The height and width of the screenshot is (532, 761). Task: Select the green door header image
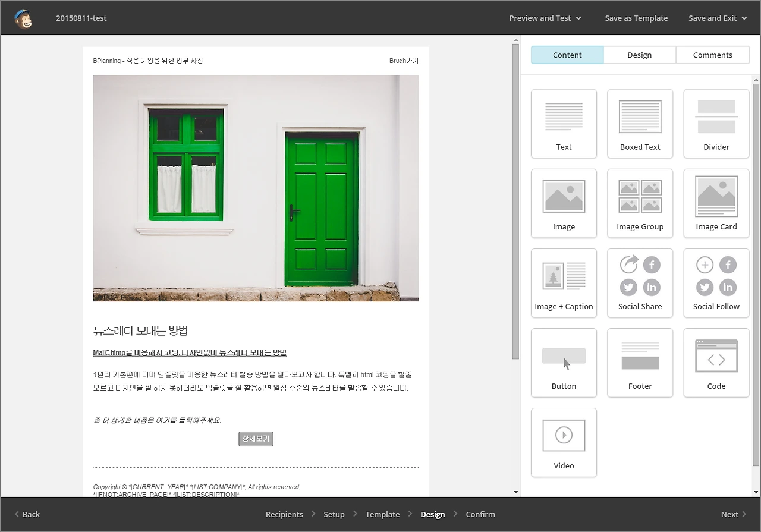256,188
